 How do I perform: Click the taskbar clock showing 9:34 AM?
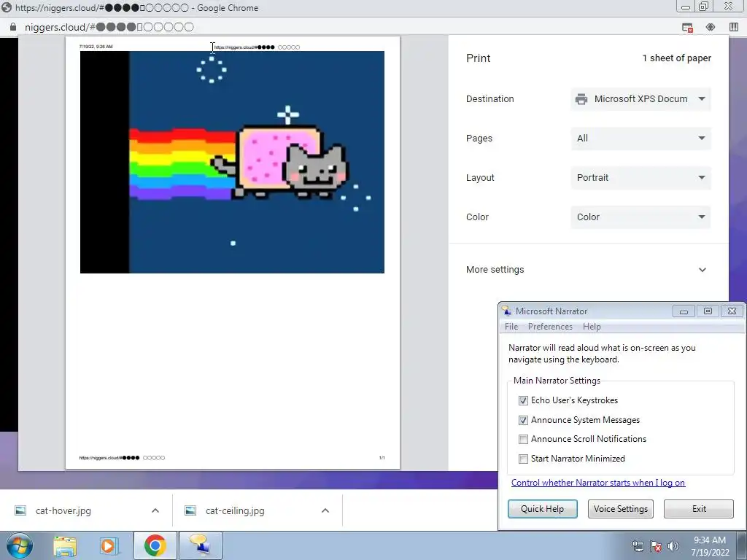click(710, 545)
